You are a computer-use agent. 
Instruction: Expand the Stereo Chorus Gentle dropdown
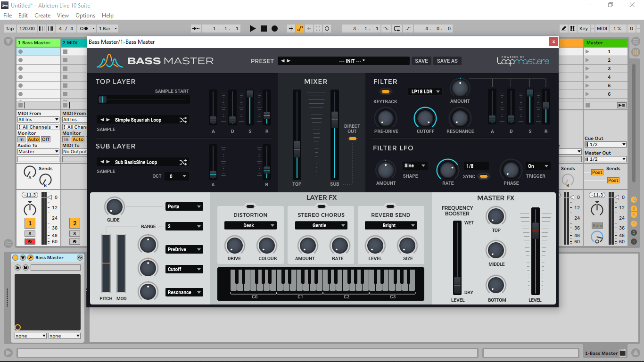(321, 226)
